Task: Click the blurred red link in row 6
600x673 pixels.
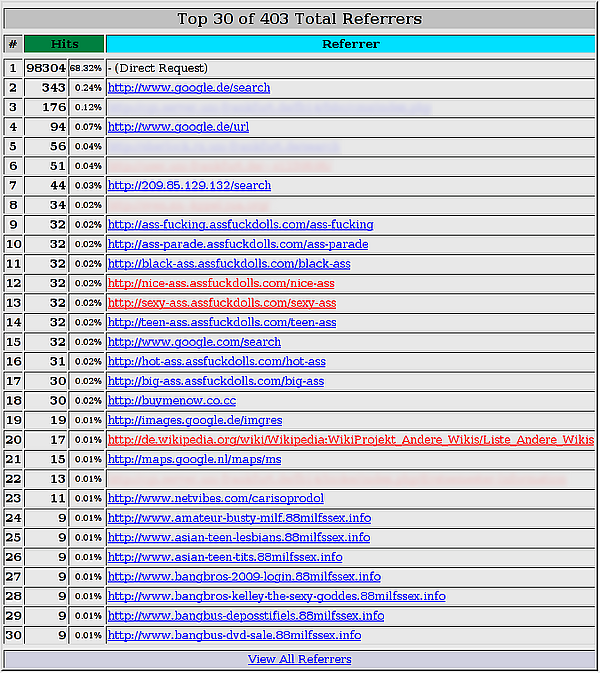Action: point(219,166)
